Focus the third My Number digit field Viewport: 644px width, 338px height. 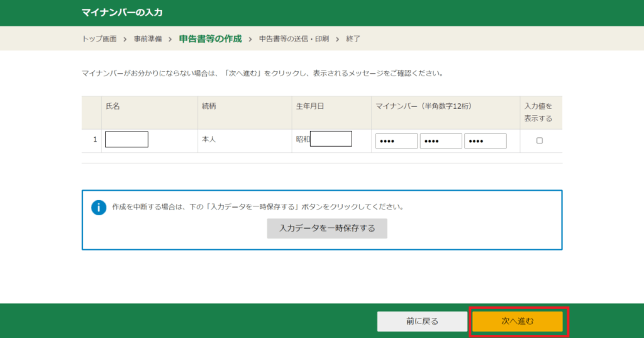[485, 141]
